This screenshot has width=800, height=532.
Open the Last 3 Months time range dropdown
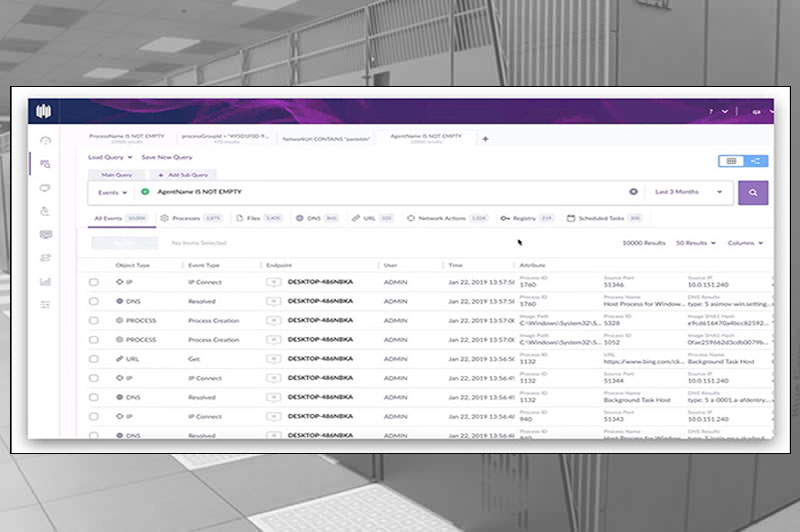[689, 192]
